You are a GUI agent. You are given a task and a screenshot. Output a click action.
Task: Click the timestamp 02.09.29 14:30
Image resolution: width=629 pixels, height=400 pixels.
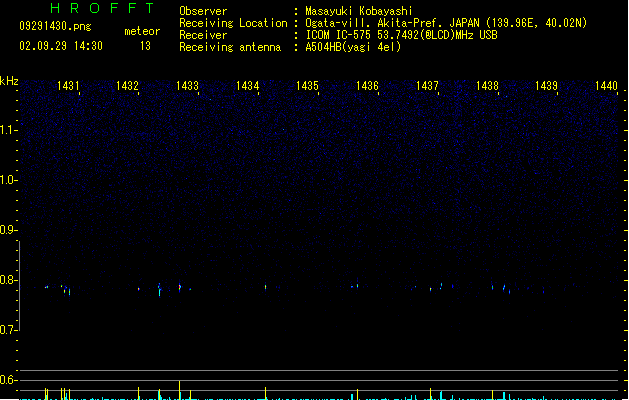61,46
